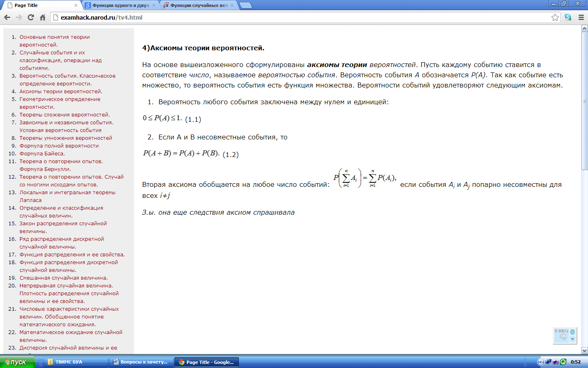Open 'Дисперсия случайной величины и ее' link
The image size is (588, 368).
pos(68,348)
